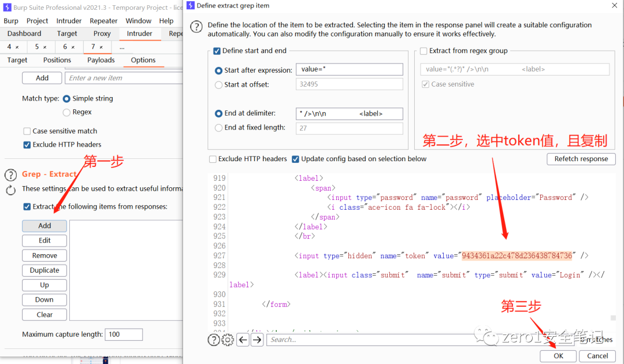Close Intruder attack tab 5
624x364 pixels.
click(45, 47)
